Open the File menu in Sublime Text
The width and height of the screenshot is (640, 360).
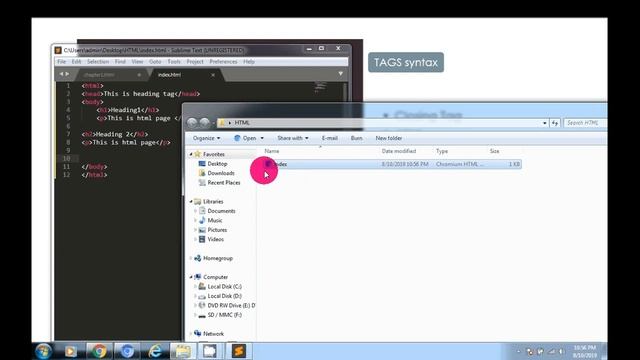[x=62, y=62]
